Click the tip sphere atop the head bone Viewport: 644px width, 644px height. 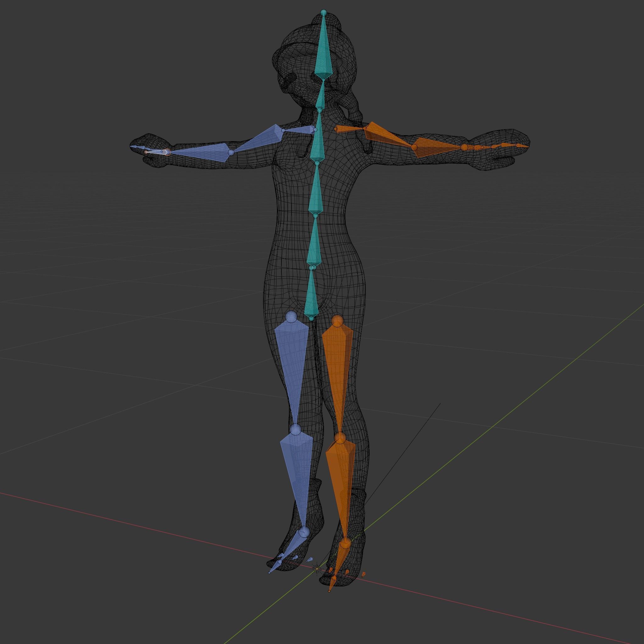[x=323, y=12]
